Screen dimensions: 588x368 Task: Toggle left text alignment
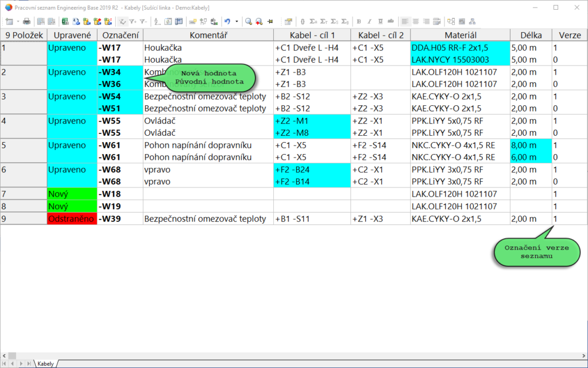405,21
